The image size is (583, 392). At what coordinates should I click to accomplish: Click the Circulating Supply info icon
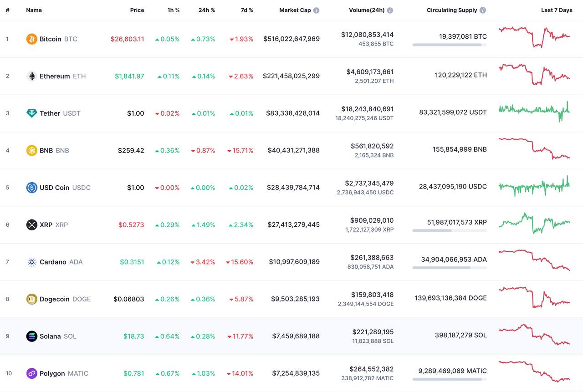pos(483,10)
